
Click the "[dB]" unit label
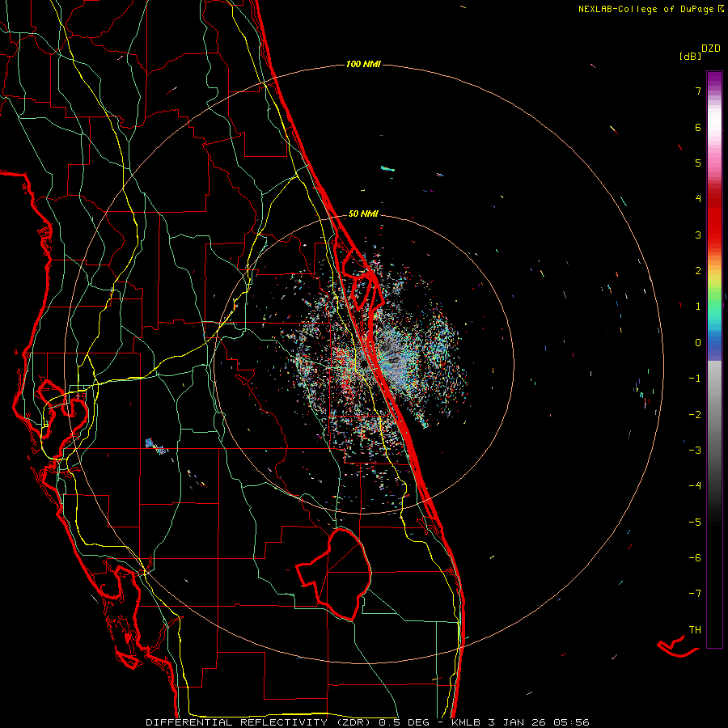[x=691, y=56]
